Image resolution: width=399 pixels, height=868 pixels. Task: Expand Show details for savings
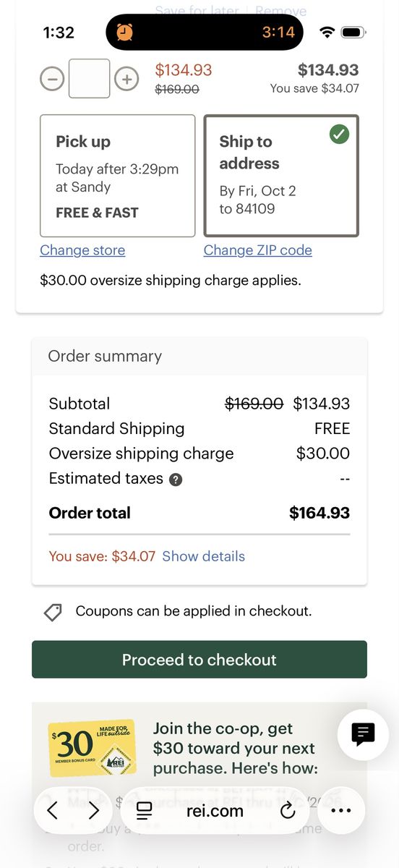point(204,556)
